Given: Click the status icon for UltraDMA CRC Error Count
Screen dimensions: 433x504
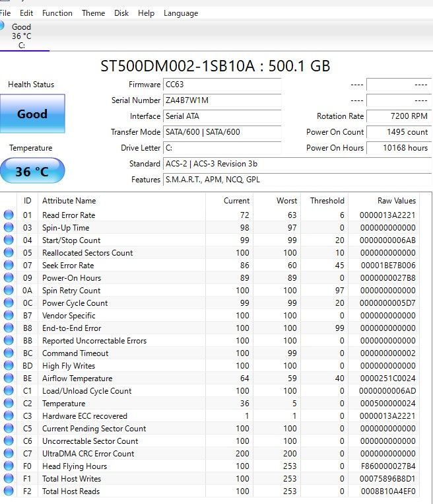Looking at the screenshot, I should [x=9, y=453].
